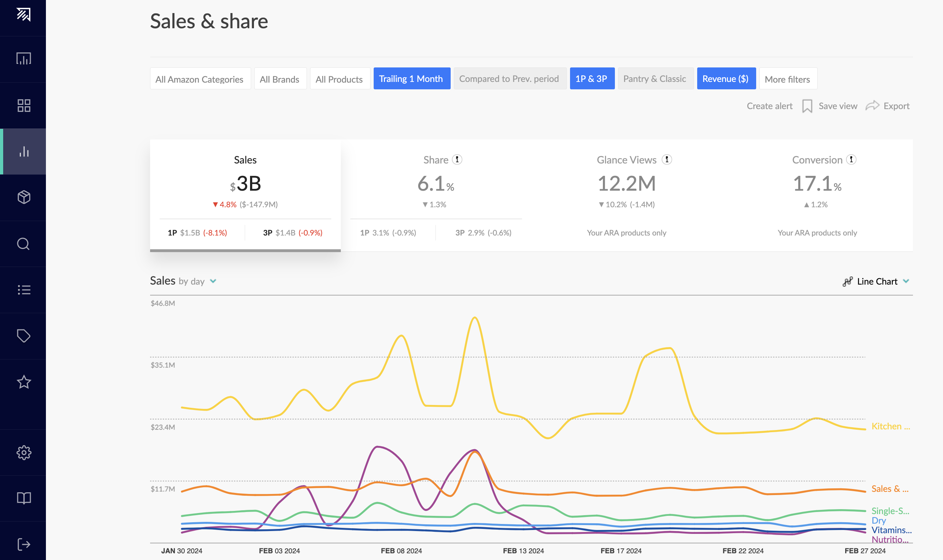Click the magnifying glass search sidebar icon

pos(23,244)
